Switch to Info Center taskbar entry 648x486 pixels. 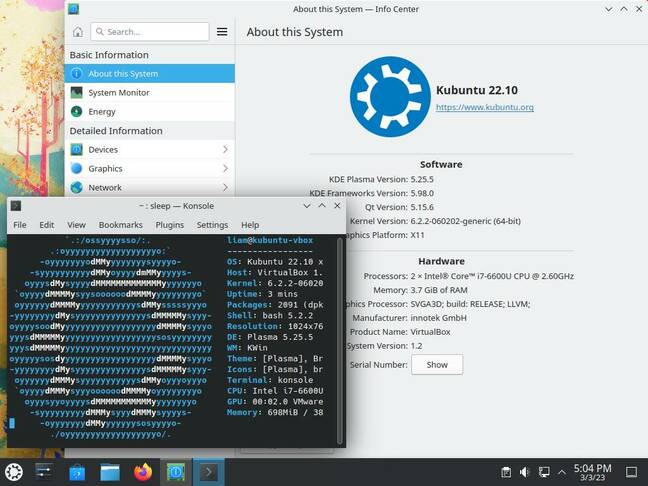(176, 472)
